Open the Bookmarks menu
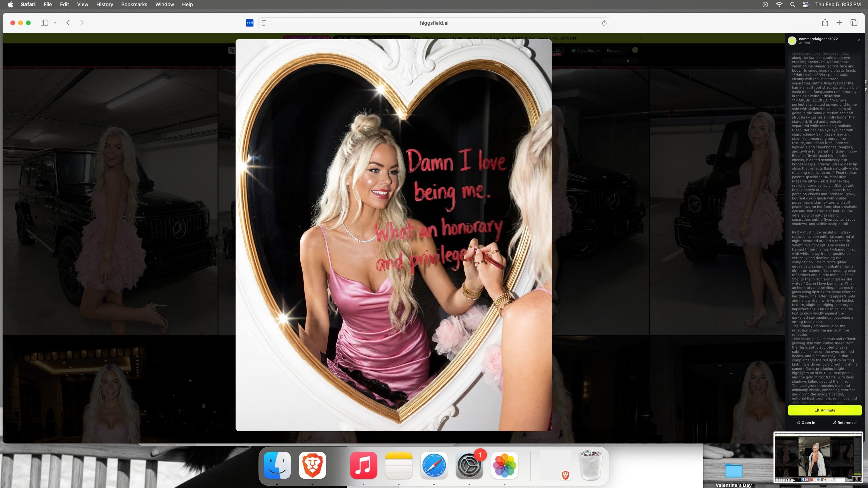The image size is (868, 488). pos(134,4)
